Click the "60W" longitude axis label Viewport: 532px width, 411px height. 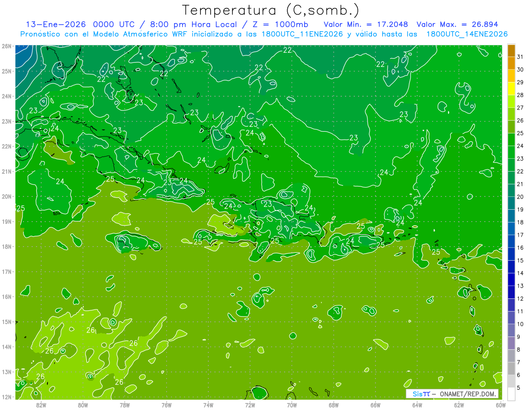[x=501, y=405]
